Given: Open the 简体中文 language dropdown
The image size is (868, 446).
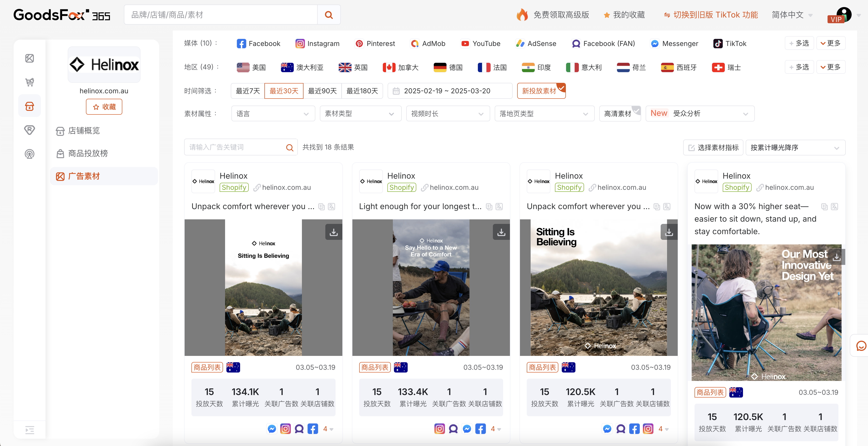Looking at the screenshot, I should tap(792, 15).
